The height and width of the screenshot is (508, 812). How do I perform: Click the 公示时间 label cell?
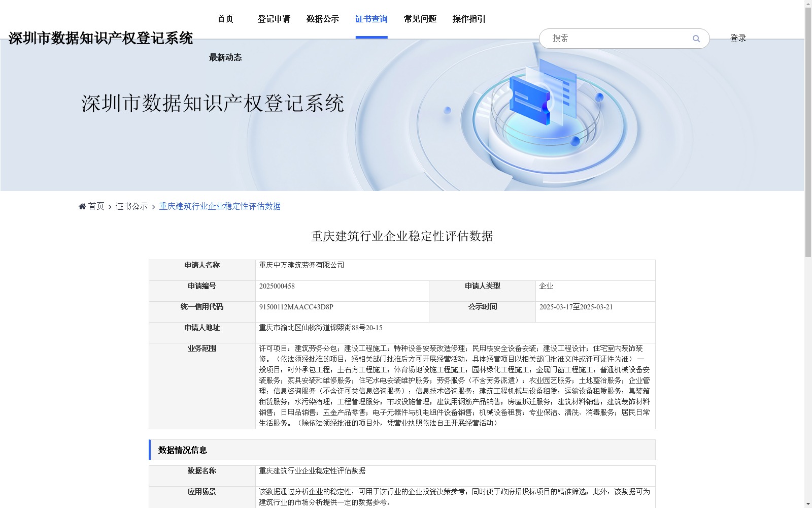(483, 312)
